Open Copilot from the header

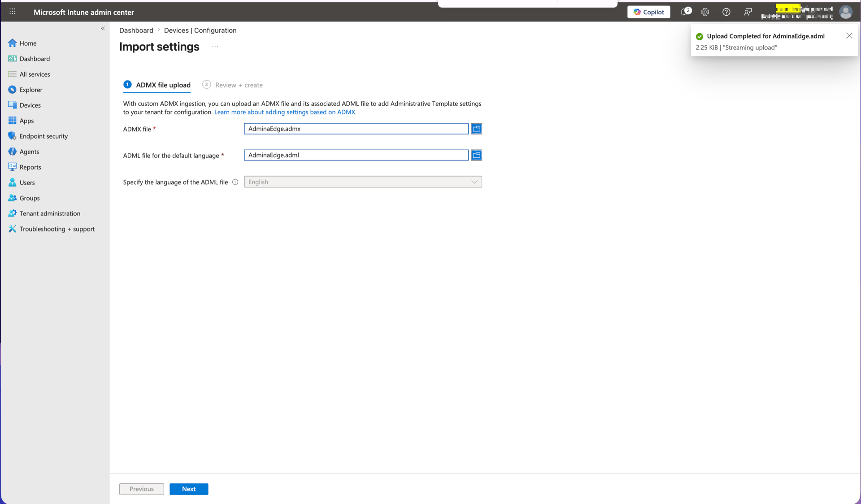648,12
